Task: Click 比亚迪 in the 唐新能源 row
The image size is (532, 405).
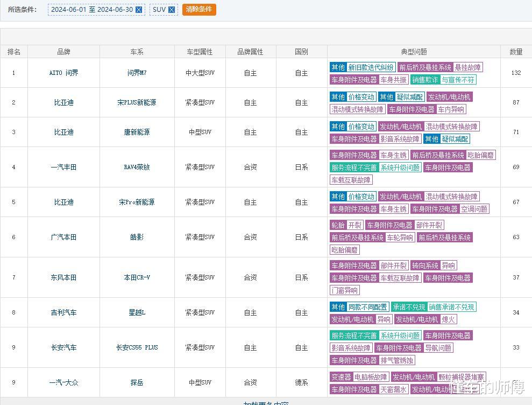Action: 64,132
